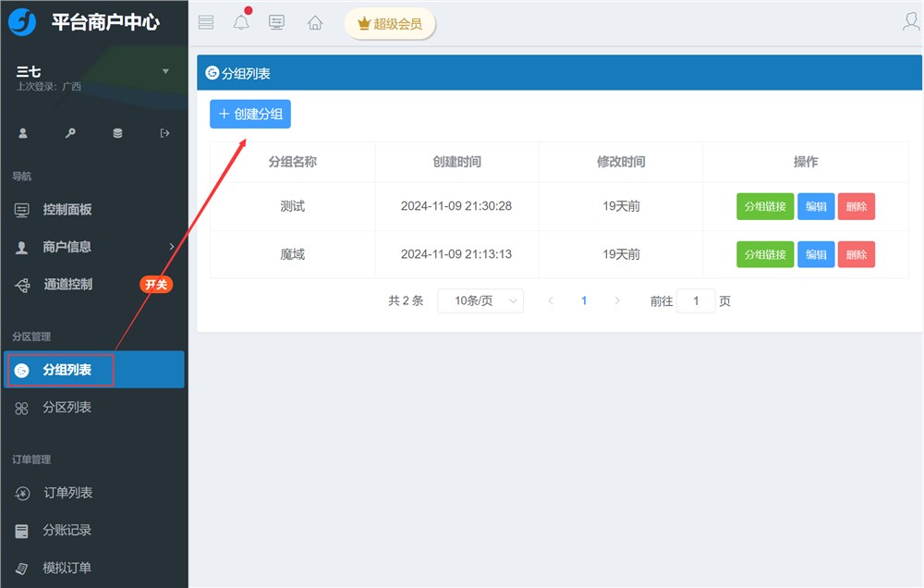The width and height of the screenshot is (924, 588).
Task: Open the account avatar at top right
Action: [x=911, y=22]
